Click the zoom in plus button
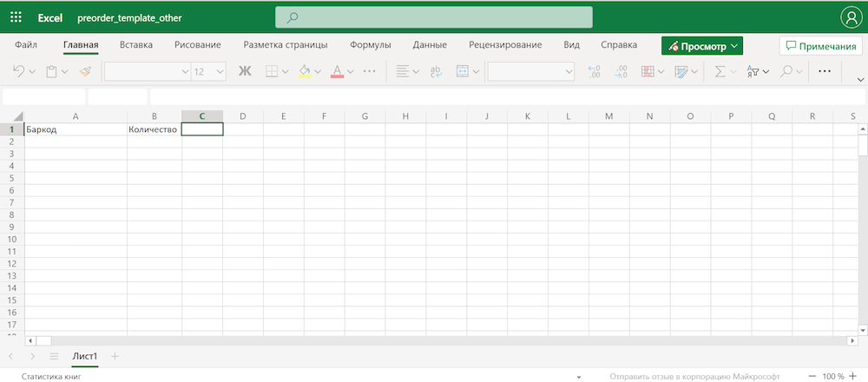 [852, 377]
